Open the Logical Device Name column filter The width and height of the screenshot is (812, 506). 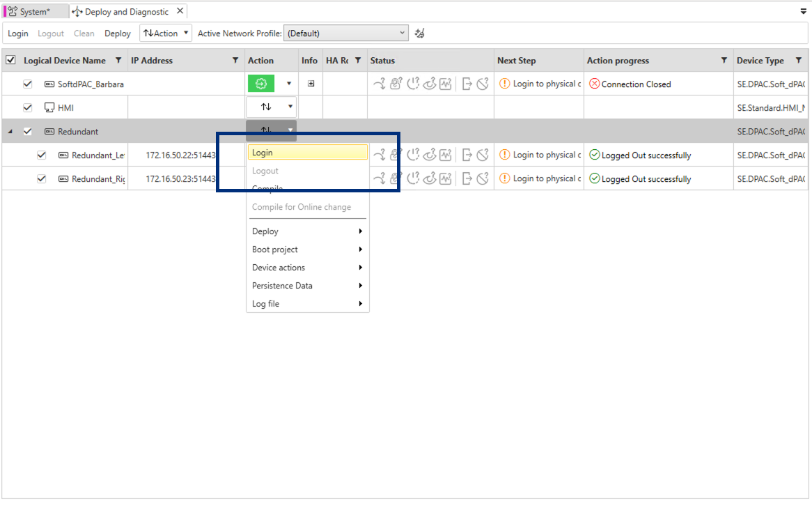(x=118, y=60)
